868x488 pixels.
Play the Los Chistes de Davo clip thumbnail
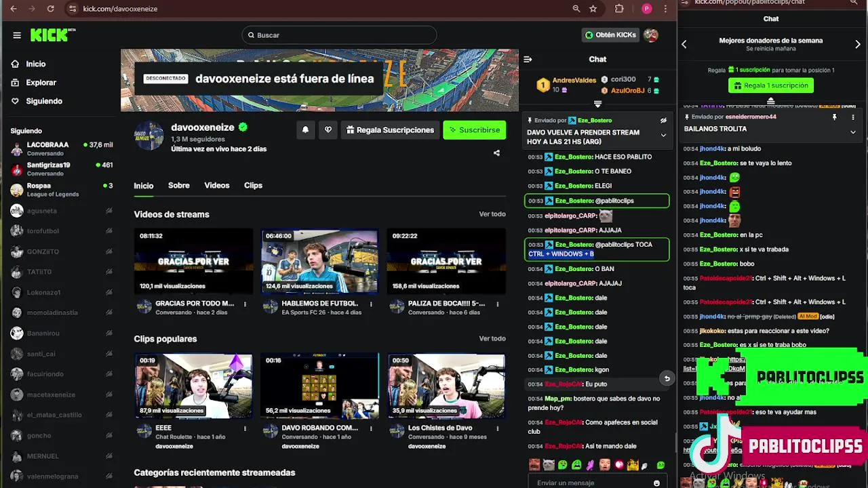446,386
